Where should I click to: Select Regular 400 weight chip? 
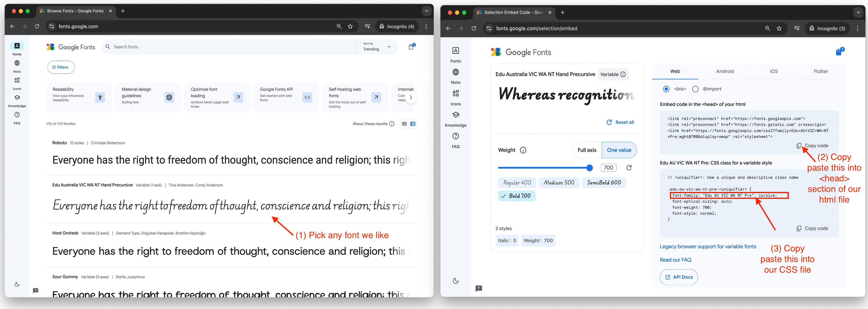coord(517,182)
